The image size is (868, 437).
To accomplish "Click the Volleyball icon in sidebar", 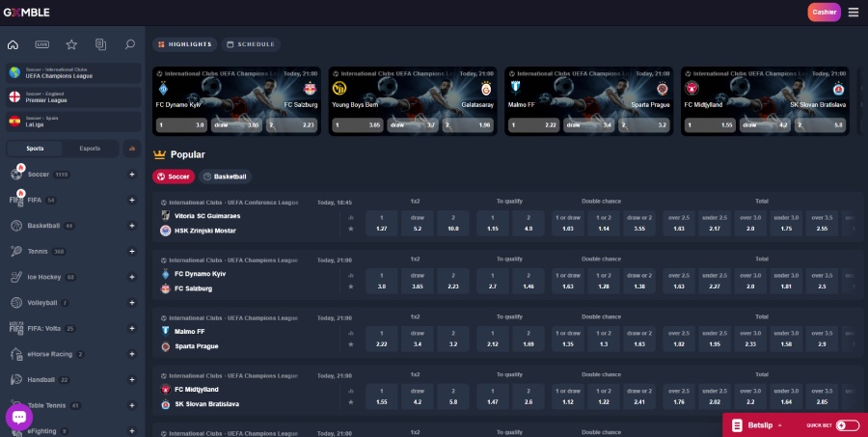I will click(16, 303).
